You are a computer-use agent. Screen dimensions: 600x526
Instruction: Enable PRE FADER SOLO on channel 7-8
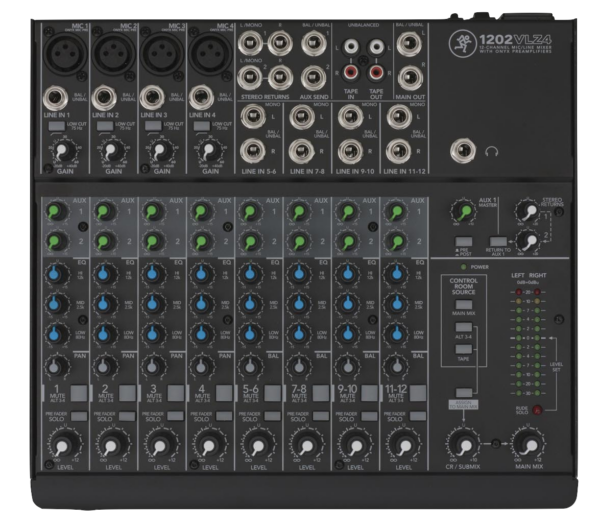pyautogui.click(x=321, y=416)
